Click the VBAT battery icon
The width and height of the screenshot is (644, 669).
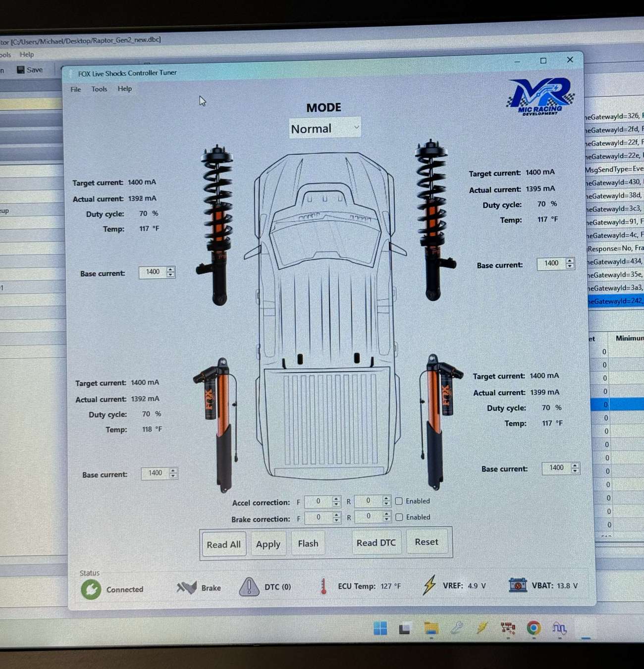coord(518,585)
